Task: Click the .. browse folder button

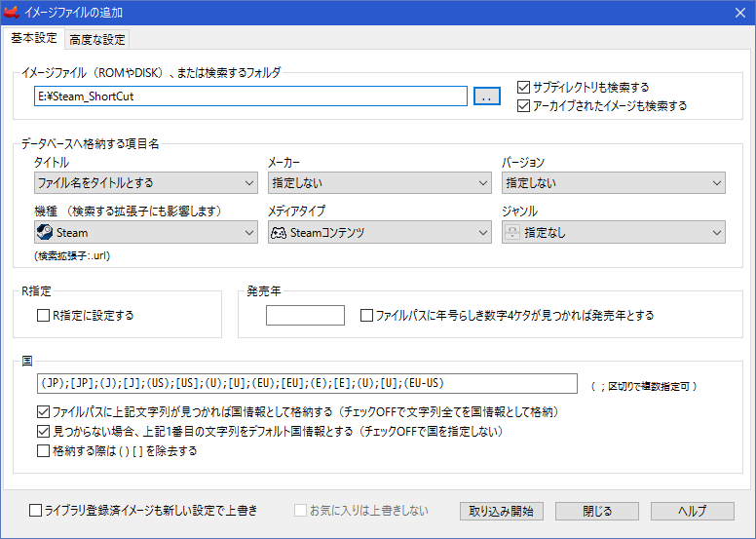Action: pyautogui.click(x=487, y=96)
